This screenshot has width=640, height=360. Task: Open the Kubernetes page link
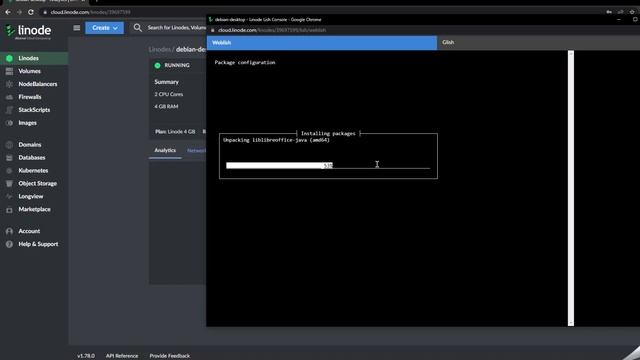pyautogui.click(x=33, y=171)
